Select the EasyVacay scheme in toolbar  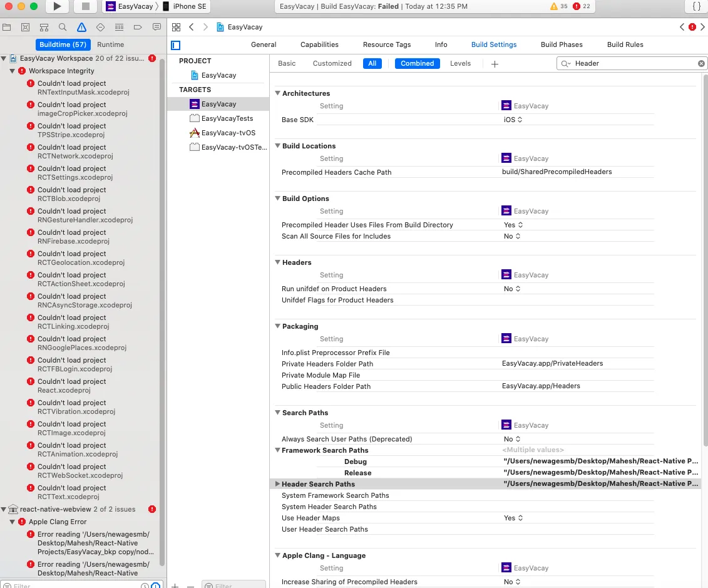click(x=130, y=6)
